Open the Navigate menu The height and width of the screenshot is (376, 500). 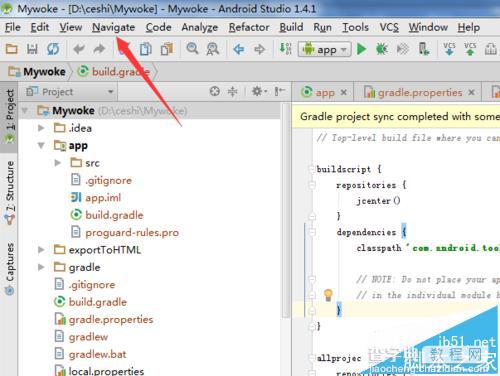(x=113, y=27)
